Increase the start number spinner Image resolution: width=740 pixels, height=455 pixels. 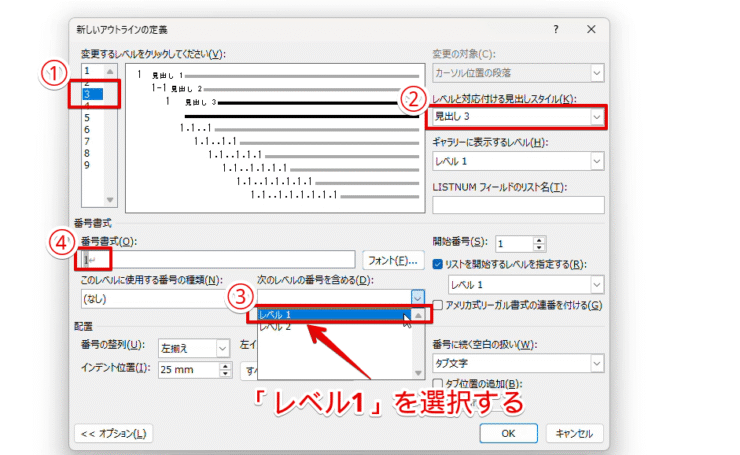click(x=539, y=240)
